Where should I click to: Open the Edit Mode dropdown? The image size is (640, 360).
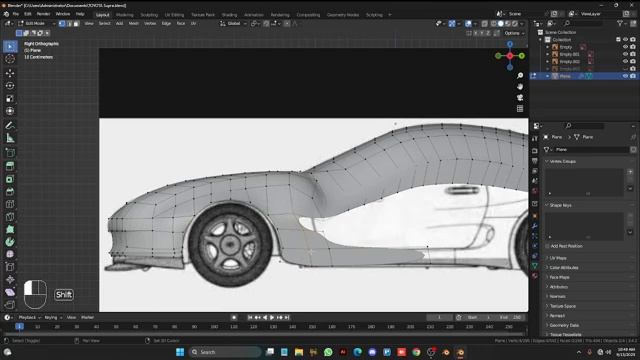pyautogui.click(x=36, y=24)
